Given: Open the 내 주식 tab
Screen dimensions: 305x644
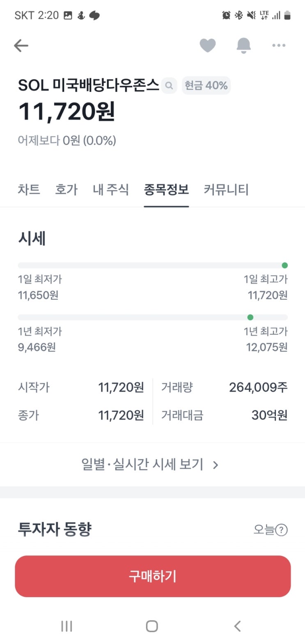Looking at the screenshot, I should click(x=110, y=190).
